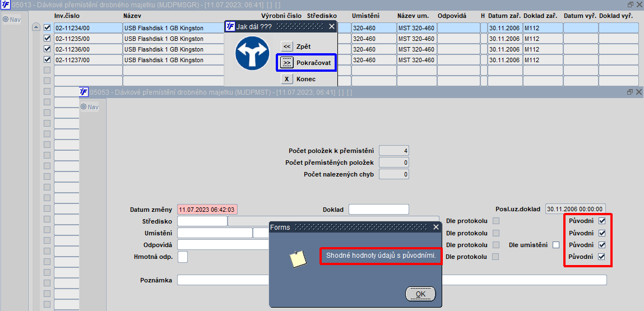644x311 pixels.
Task: Click the Počet položek k přemístění field
Action: click(x=394, y=151)
